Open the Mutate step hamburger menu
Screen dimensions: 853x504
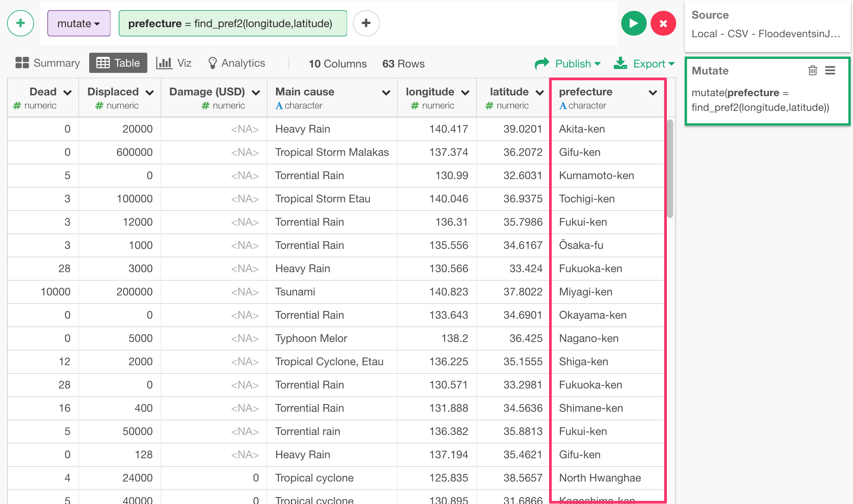(831, 70)
